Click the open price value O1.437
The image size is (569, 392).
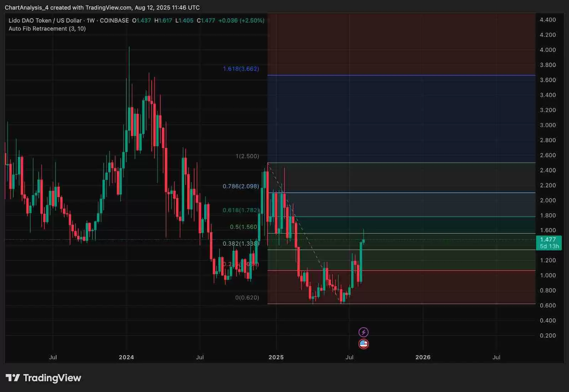pos(142,21)
